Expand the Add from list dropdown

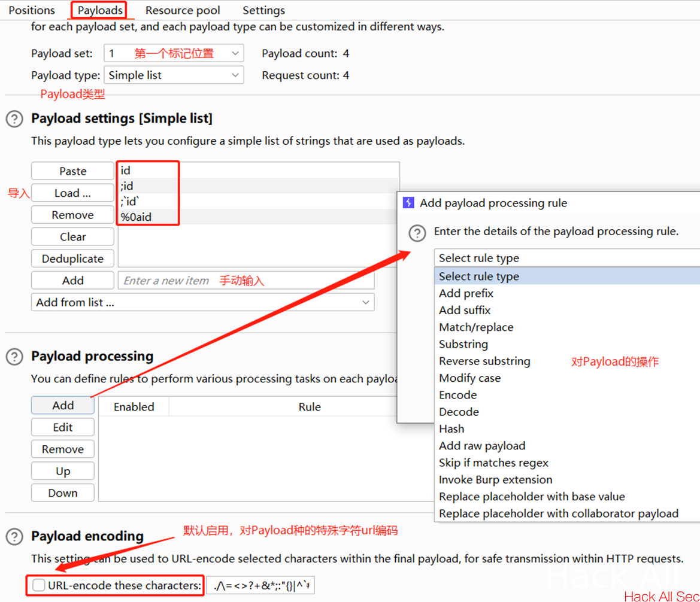tap(202, 302)
